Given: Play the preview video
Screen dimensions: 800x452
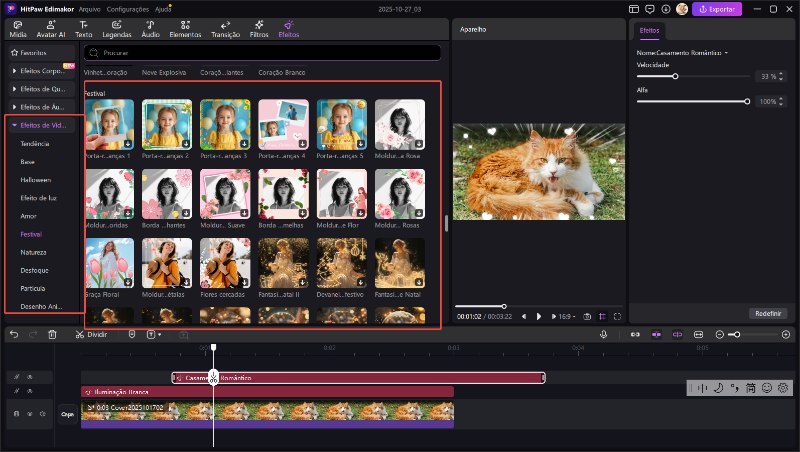Looking at the screenshot, I should (539, 316).
